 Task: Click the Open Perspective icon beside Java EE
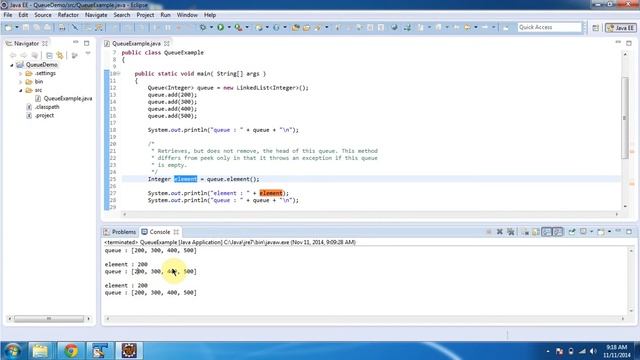[596, 28]
